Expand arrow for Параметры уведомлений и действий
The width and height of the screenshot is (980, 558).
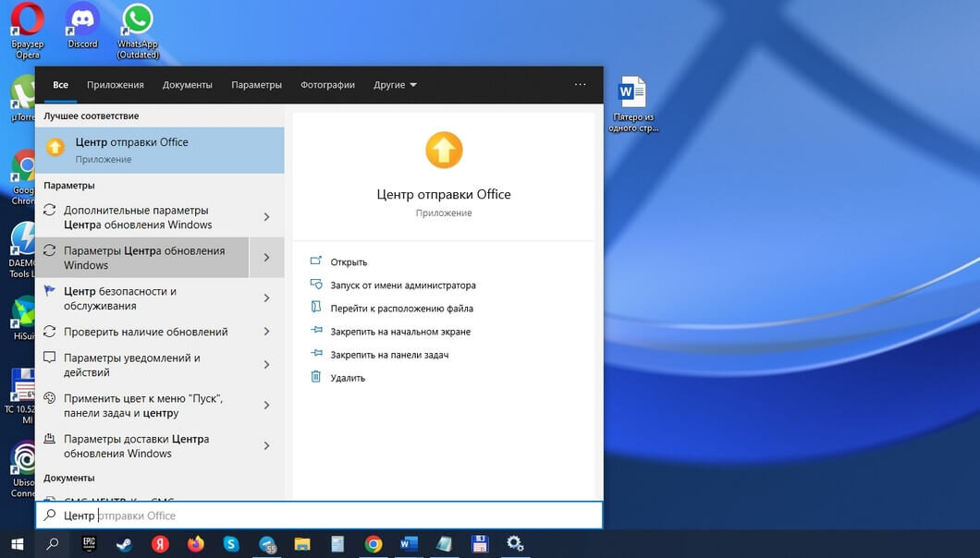click(x=267, y=365)
